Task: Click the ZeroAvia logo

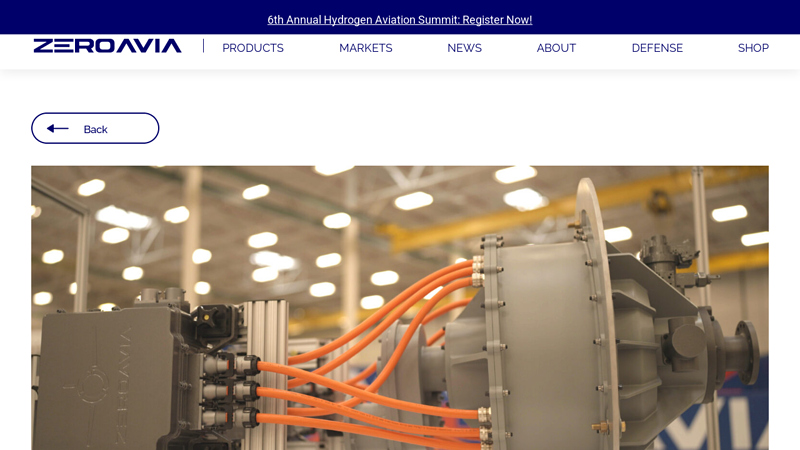Action: [108, 46]
